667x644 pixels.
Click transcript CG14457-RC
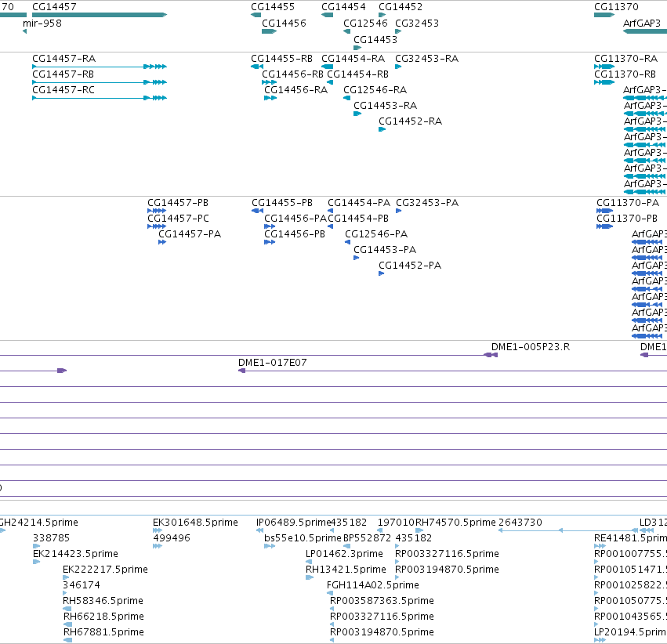(x=63, y=89)
